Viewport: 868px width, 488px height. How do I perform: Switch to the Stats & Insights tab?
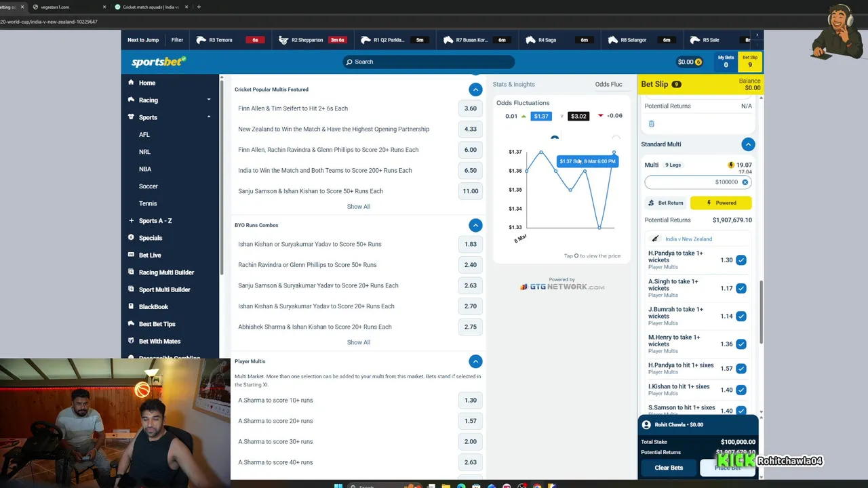pyautogui.click(x=513, y=84)
